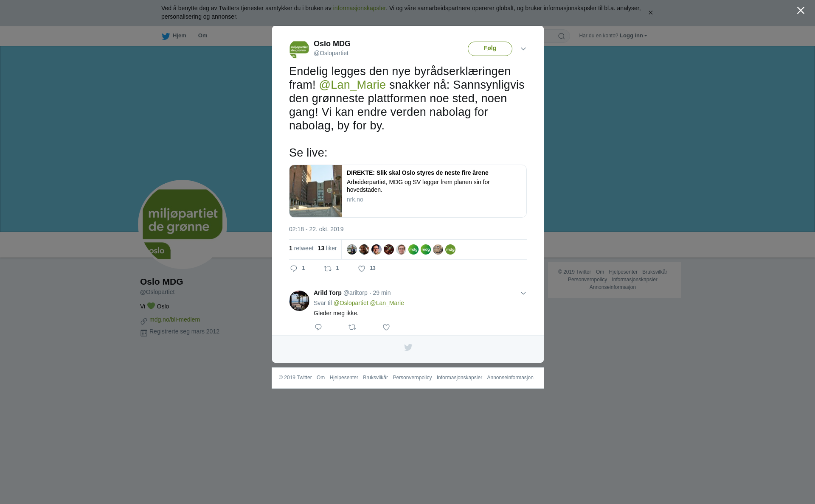815x504 pixels.
Task: Click the Twitter bird icon at the bottom of the modal
Action: pyautogui.click(x=408, y=347)
